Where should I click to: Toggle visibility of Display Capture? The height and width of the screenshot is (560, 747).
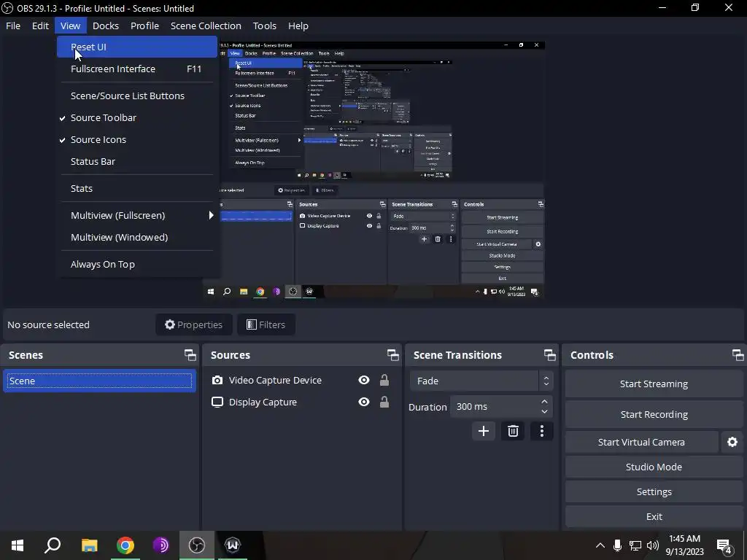pyautogui.click(x=364, y=402)
